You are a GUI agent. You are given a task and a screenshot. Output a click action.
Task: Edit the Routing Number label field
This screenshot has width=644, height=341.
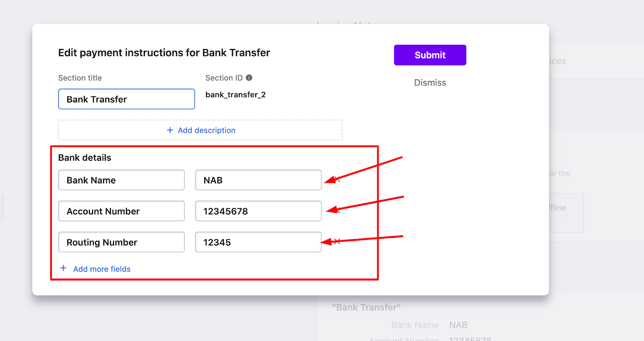[121, 242]
